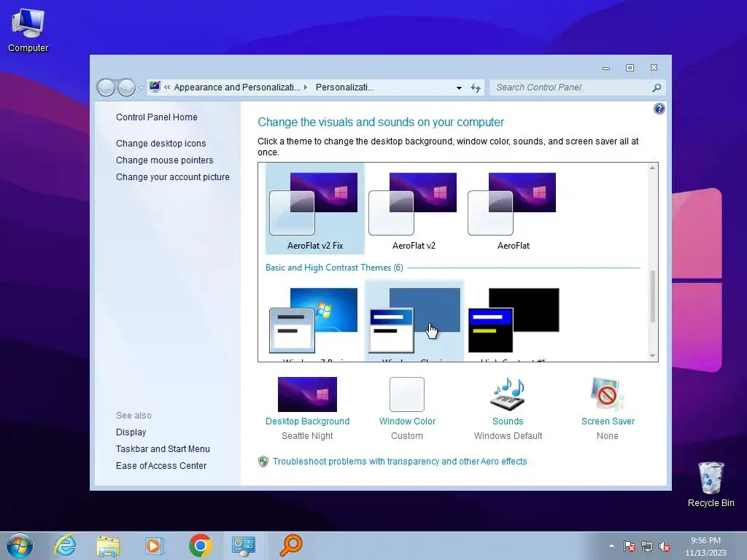Viewport: 747px width, 560px height.
Task: Click the Back navigation button
Action: (106, 87)
